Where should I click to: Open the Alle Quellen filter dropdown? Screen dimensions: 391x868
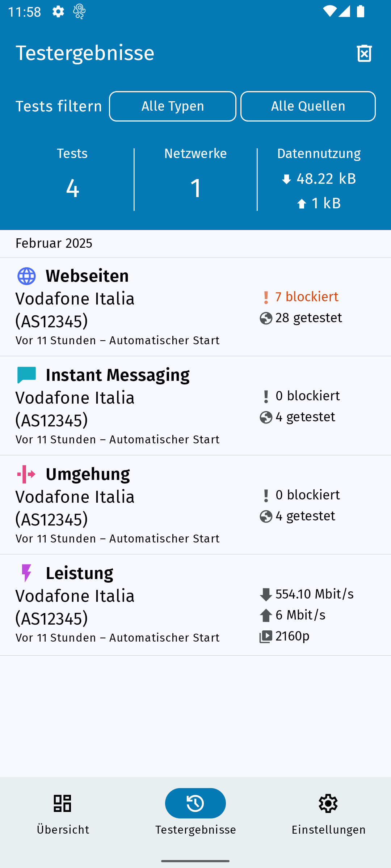(x=308, y=106)
